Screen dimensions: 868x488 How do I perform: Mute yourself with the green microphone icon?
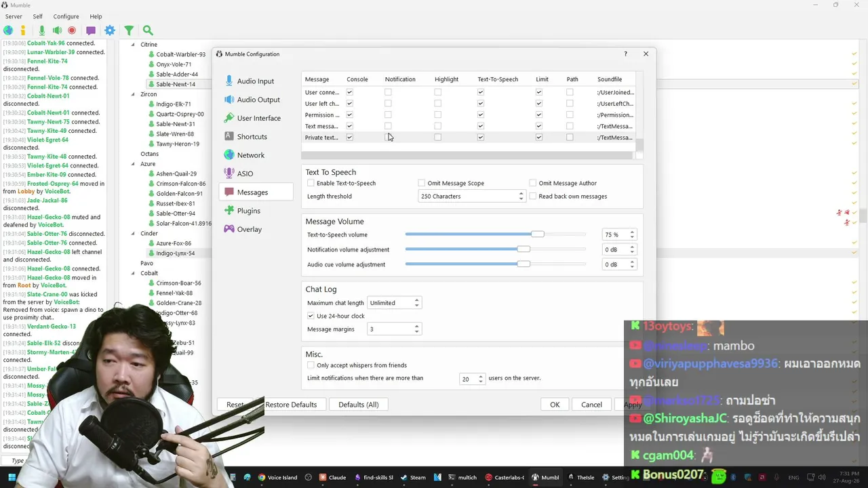[x=41, y=30]
